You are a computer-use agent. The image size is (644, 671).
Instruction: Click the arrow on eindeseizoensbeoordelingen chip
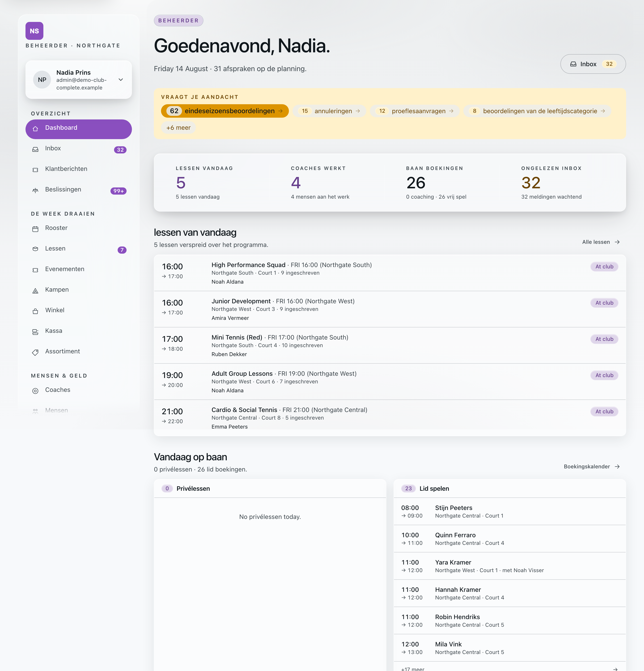(x=281, y=111)
